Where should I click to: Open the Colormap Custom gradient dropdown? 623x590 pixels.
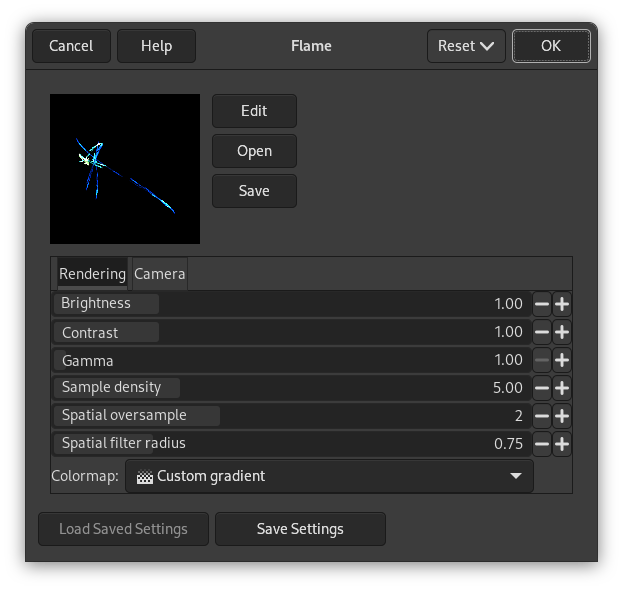[x=329, y=476]
